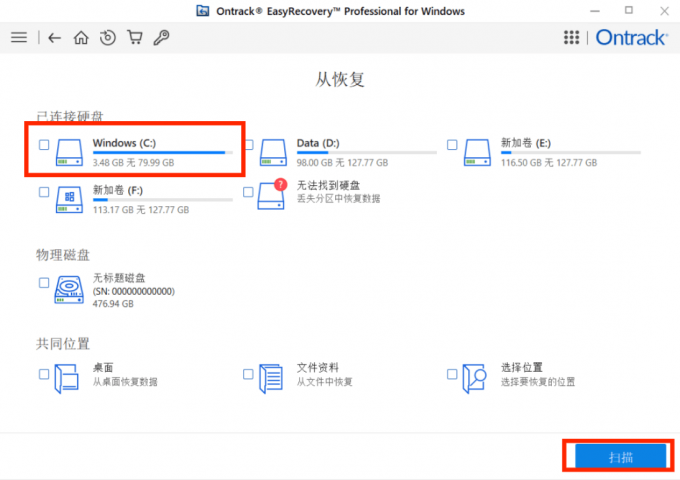680x480 pixels.
Task: Check the 选择位置 checkbox
Action: 452,374
